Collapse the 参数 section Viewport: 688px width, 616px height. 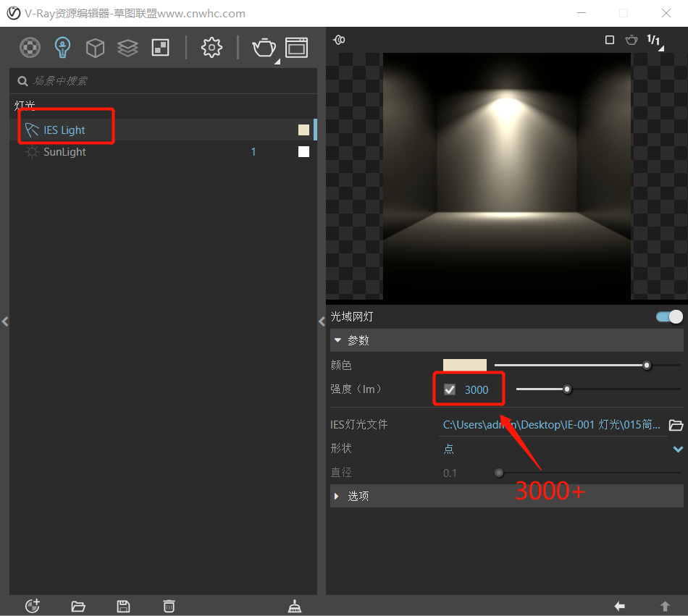pyautogui.click(x=507, y=340)
